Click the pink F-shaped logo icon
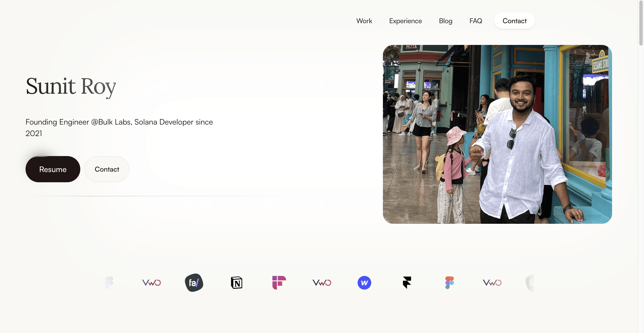The height and width of the screenshot is (333, 644). click(x=279, y=283)
